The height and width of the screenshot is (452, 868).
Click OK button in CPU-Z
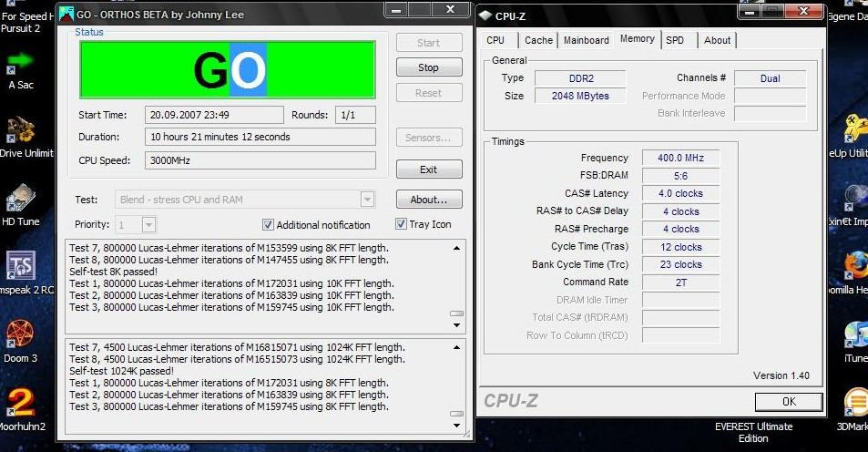[x=788, y=402]
